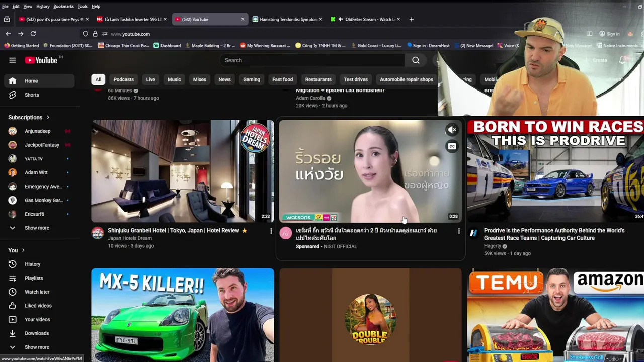Unmute the Watsons ad preview
Viewport: 644px width, 362px height.
tap(452, 130)
